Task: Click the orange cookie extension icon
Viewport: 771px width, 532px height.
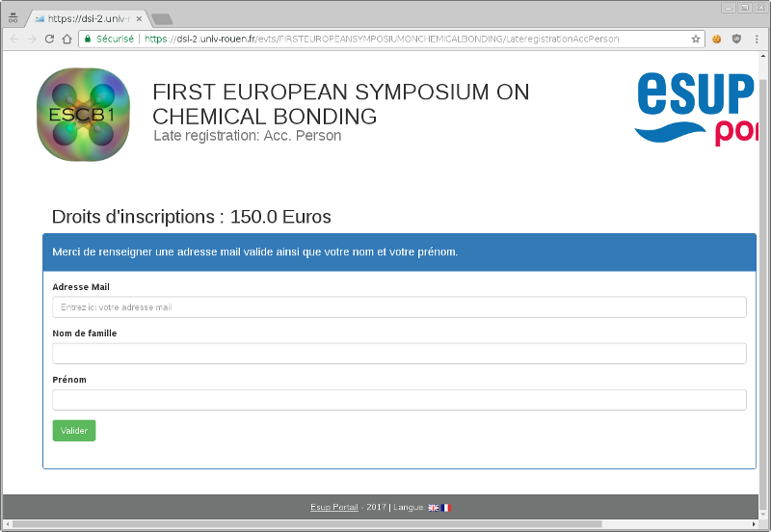Action: pyautogui.click(x=717, y=40)
